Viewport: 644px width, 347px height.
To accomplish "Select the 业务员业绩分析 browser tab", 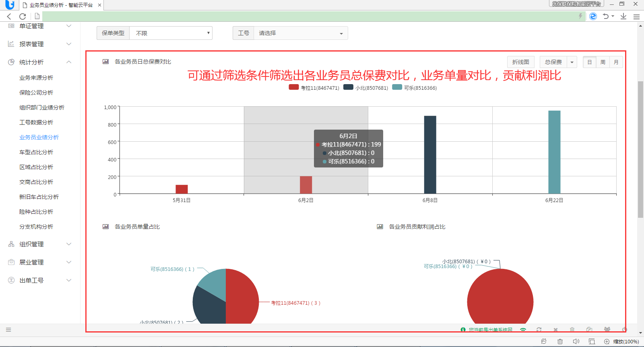I will point(61,5).
